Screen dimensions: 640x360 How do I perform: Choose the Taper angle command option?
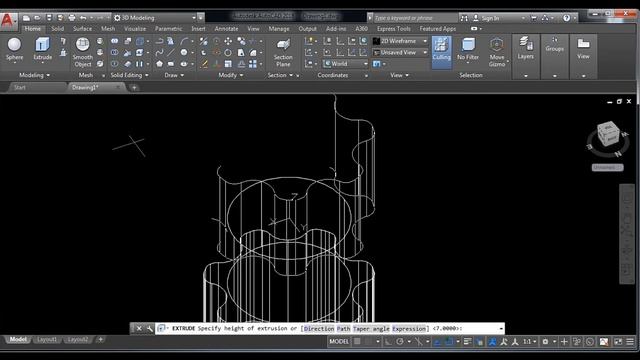(371, 329)
